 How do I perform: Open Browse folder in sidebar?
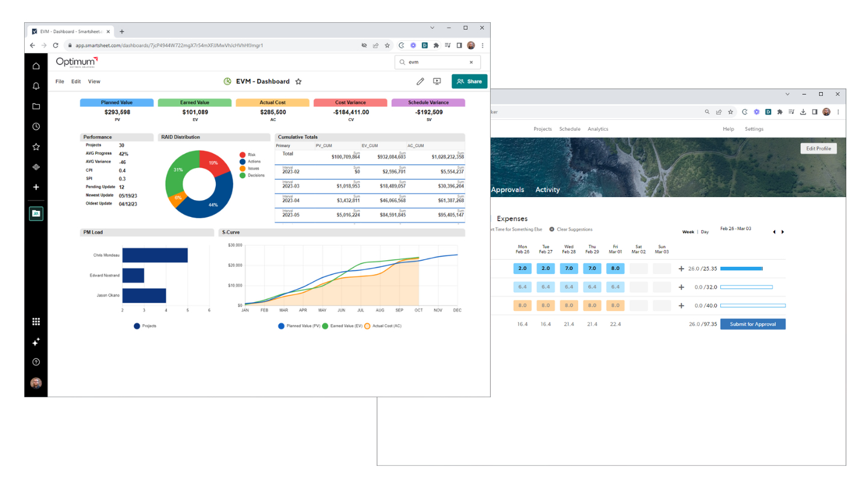coord(36,107)
